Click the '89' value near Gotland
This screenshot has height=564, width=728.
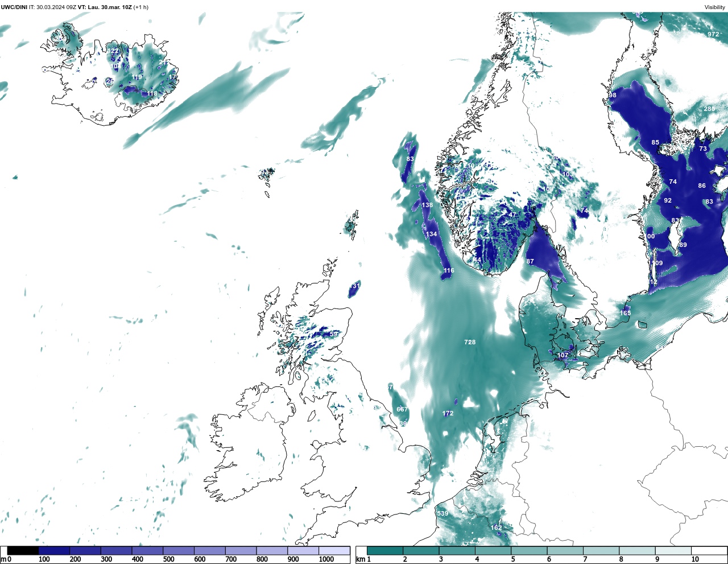point(683,245)
